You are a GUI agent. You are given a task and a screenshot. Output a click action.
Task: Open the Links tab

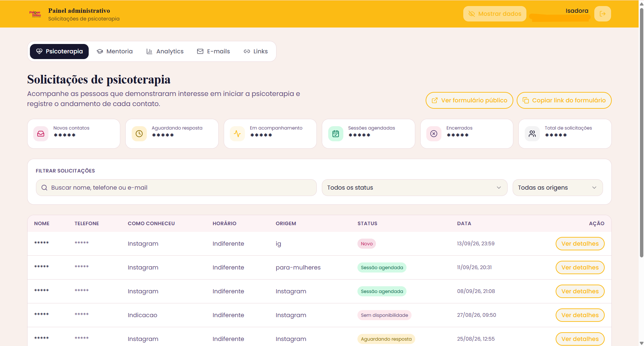tap(256, 51)
